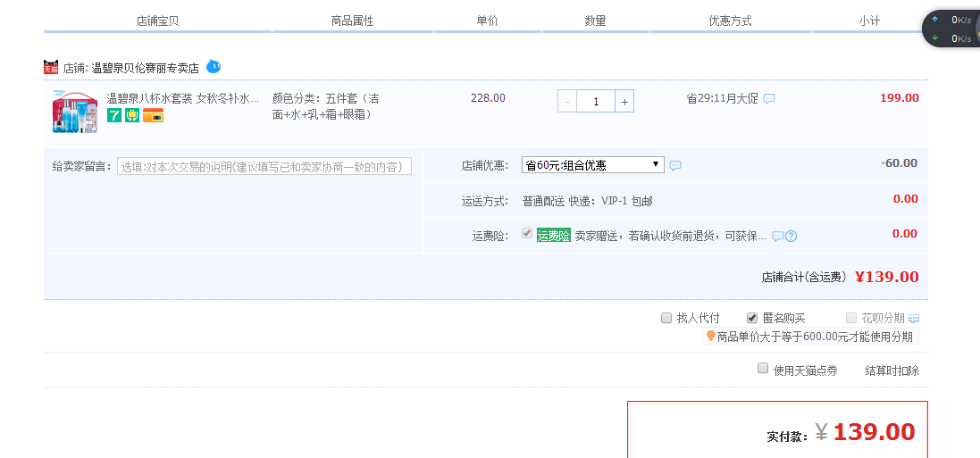Click the Tmall logo icon before the store name
Image resolution: width=980 pixels, height=458 pixels.
(51, 68)
